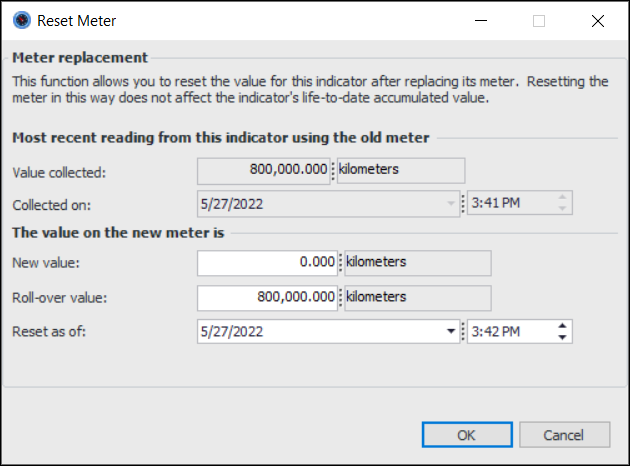Click the Collected on date dropdown arrow
630x466 pixels.
[x=451, y=204]
